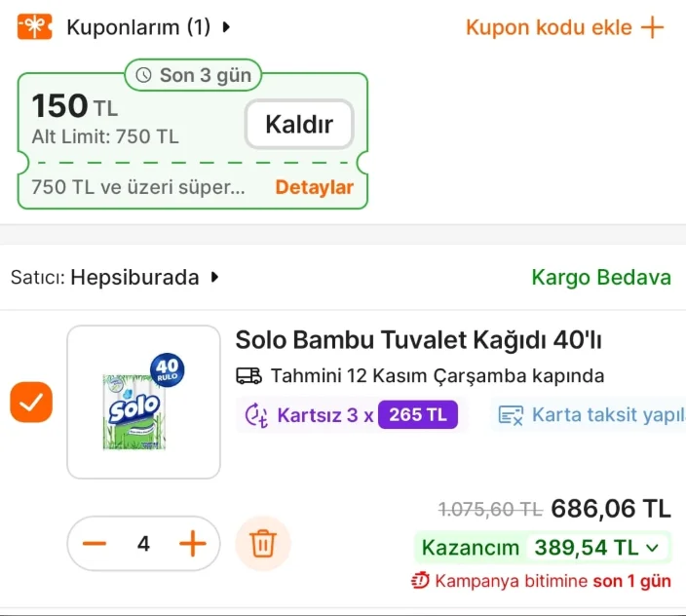The image size is (686, 616).
Task: Click the clock icon in Son 3 gün
Action: click(144, 75)
